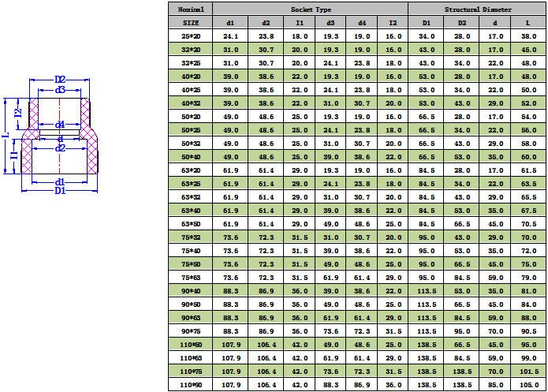Select the 101.5 value in L column
This screenshot has height=392, width=548.
pos(528,371)
